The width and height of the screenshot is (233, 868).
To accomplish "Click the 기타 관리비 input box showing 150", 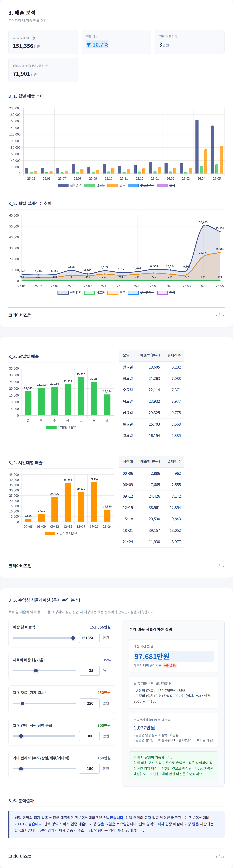I will click(x=89, y=769).
